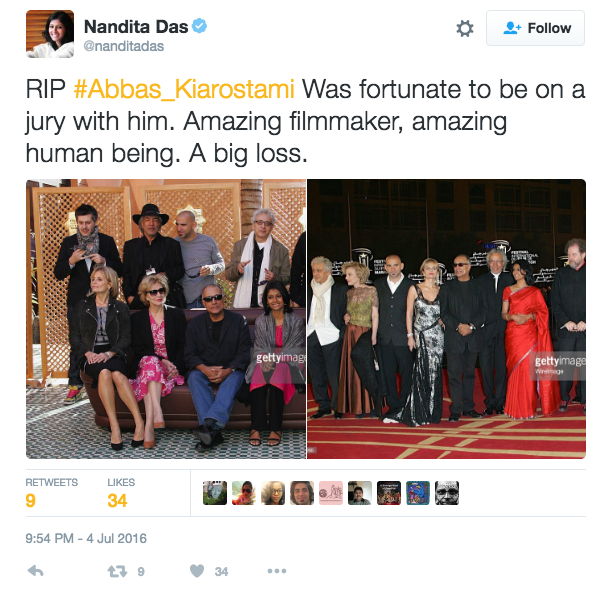The image size is (611, 595).
Task: Open the colorful blue artwork liker avatar
Action: (418, 493)
